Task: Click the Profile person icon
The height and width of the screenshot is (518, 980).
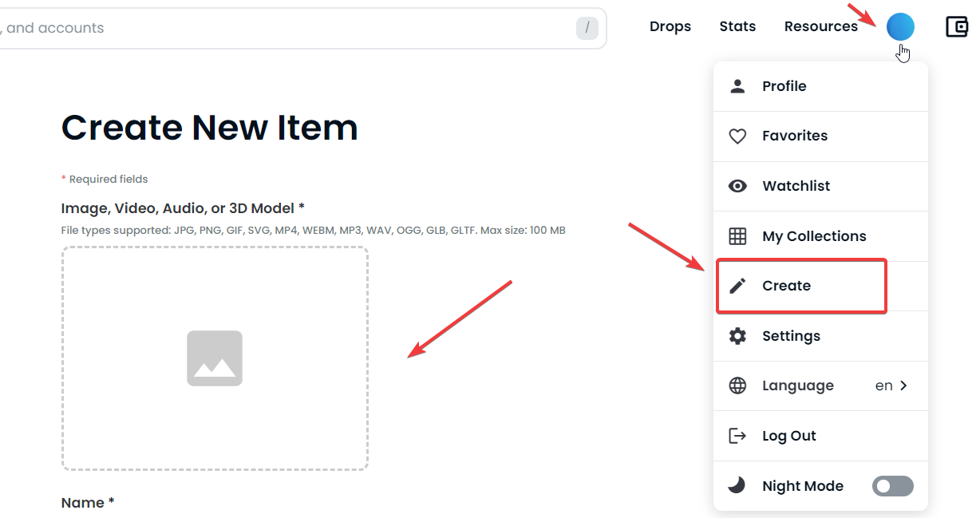Action: pos(738,86)
